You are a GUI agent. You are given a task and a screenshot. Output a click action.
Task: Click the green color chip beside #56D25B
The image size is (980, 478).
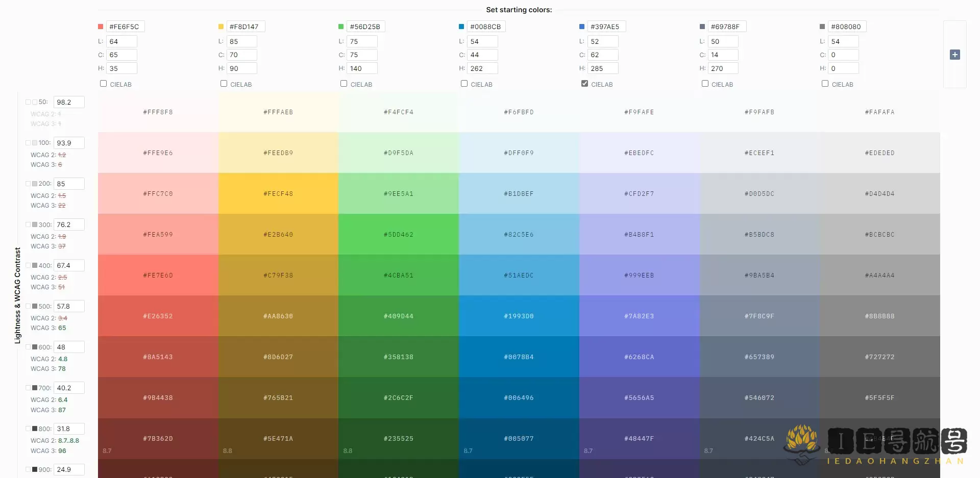pos(341,26)
